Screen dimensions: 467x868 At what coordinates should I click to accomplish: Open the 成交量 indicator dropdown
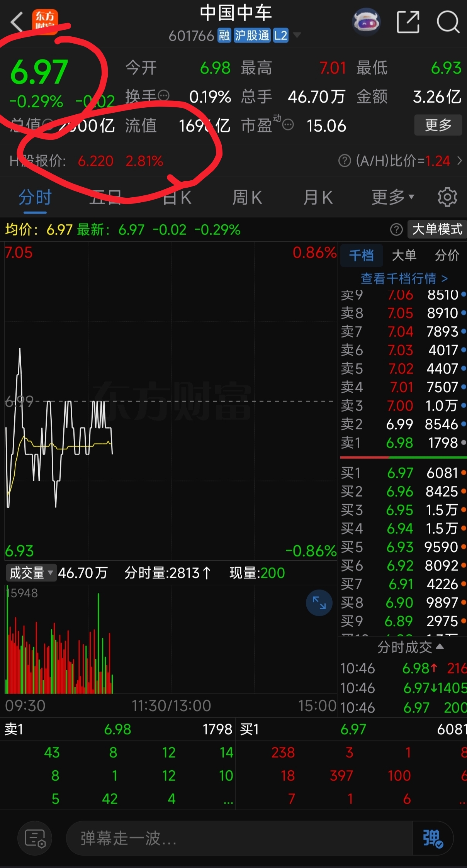pyautogui.click(x=31, y=572)
